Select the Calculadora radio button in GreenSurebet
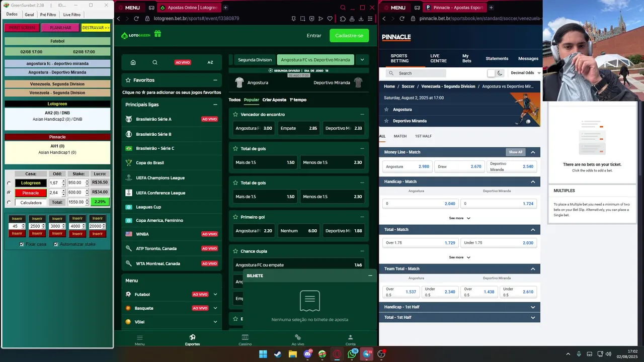 tap(9, 203)
